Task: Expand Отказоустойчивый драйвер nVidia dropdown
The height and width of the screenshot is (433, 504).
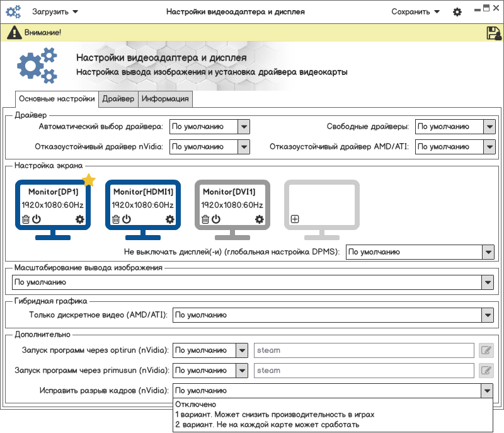Action: [210, 147]
